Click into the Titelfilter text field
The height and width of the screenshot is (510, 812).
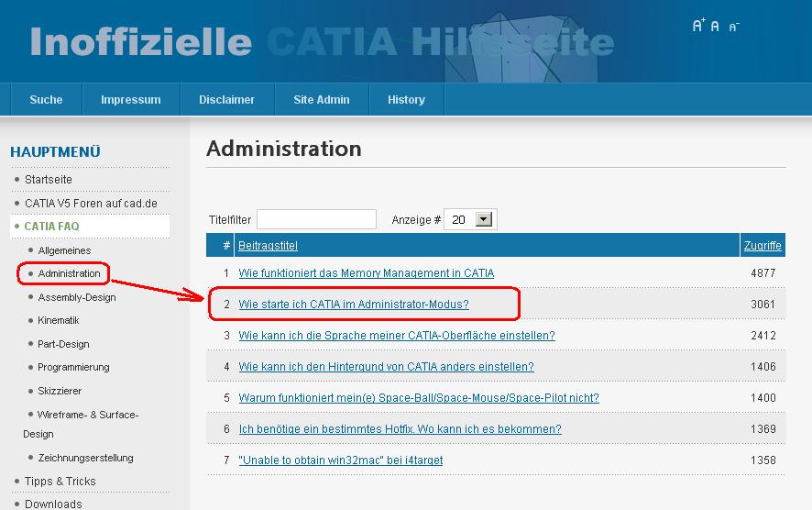(316, 219)
